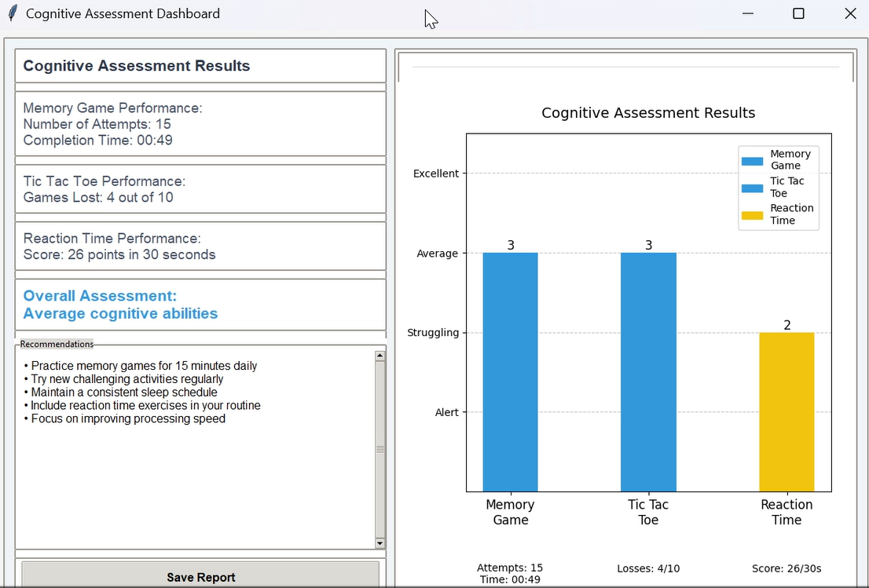Click the 'Excellent' y-axis label

tap(436, 173)
